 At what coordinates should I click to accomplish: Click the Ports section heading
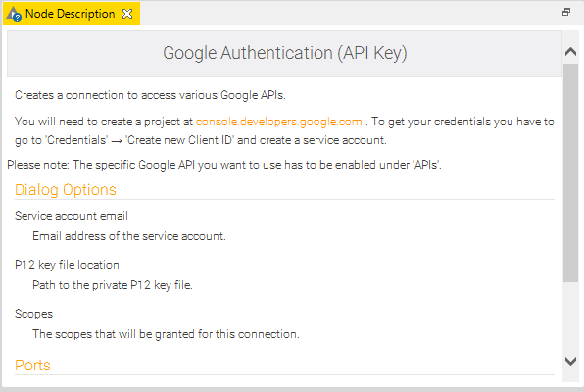point(32,366)
